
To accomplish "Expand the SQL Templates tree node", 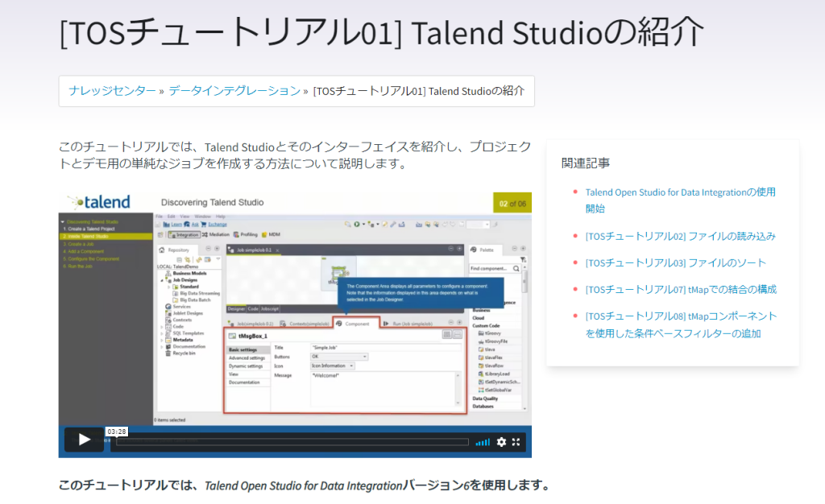I will 162,333.
